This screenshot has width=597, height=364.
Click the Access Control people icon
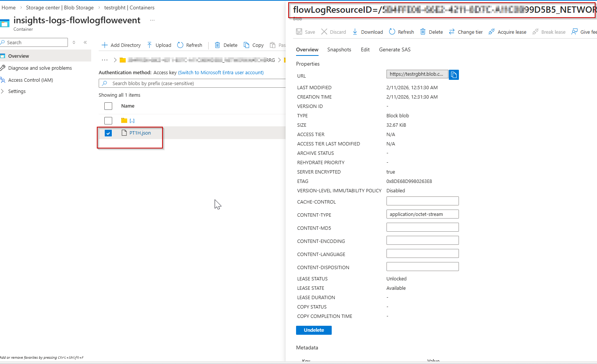pos(3,80)
